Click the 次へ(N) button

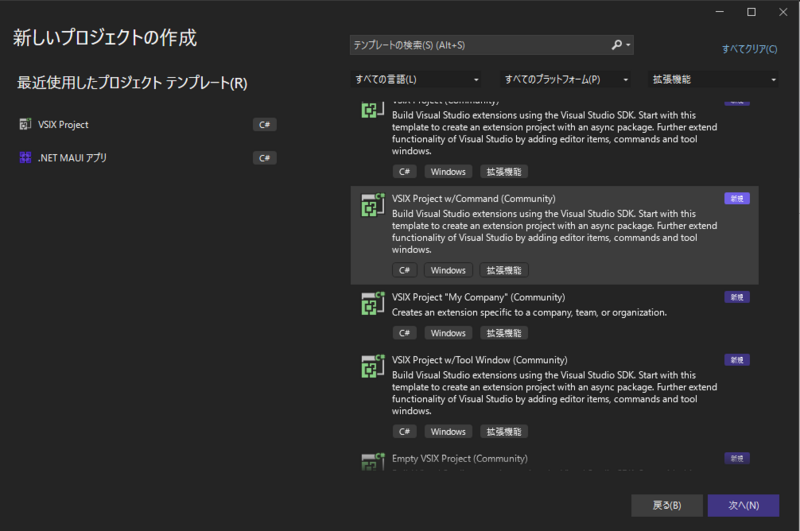point(743,505)
